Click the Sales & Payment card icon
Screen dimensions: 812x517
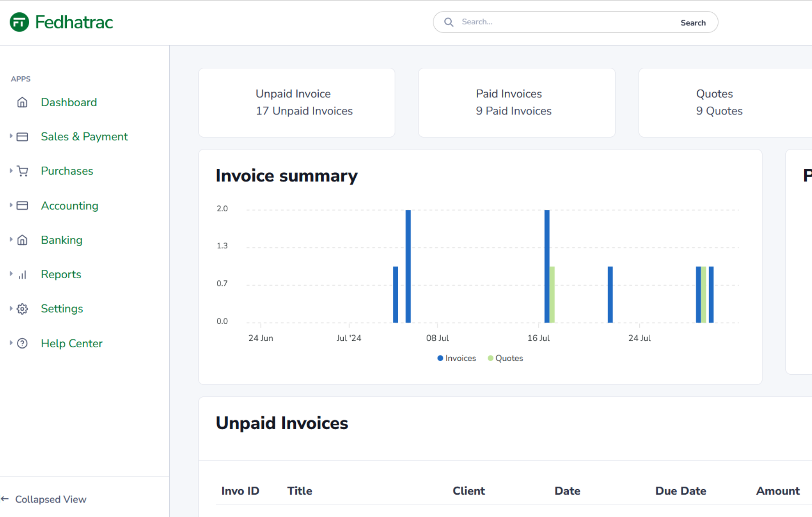click(x=22, y=137)
